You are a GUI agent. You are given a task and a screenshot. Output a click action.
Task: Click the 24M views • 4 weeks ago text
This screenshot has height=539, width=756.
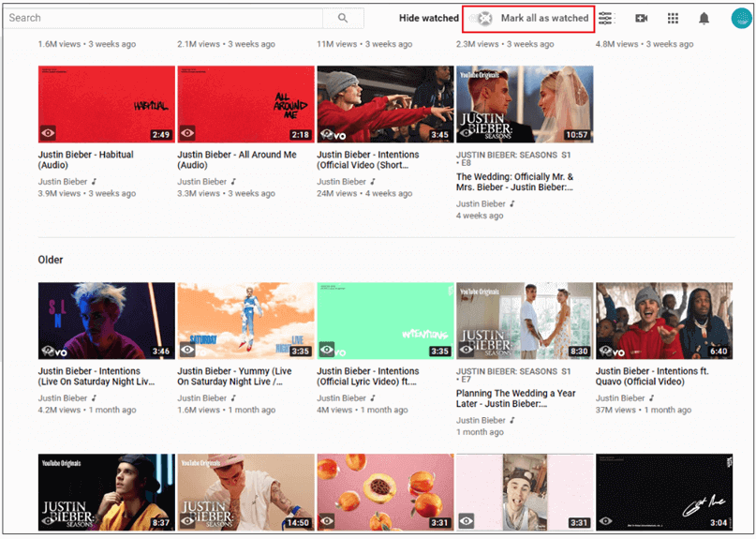pyautogui.click(x=364, y=193)
